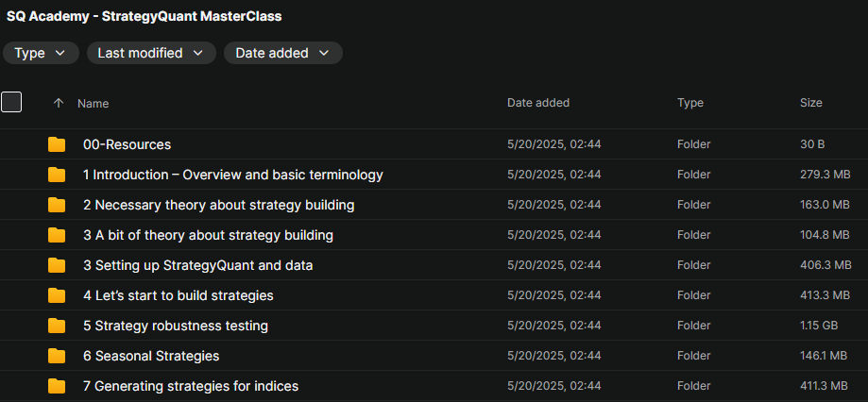This screenshot has height=402, width=868.
Task: Click folder icon beside 1 Introduction row
Action: click(x=58, y=175)
